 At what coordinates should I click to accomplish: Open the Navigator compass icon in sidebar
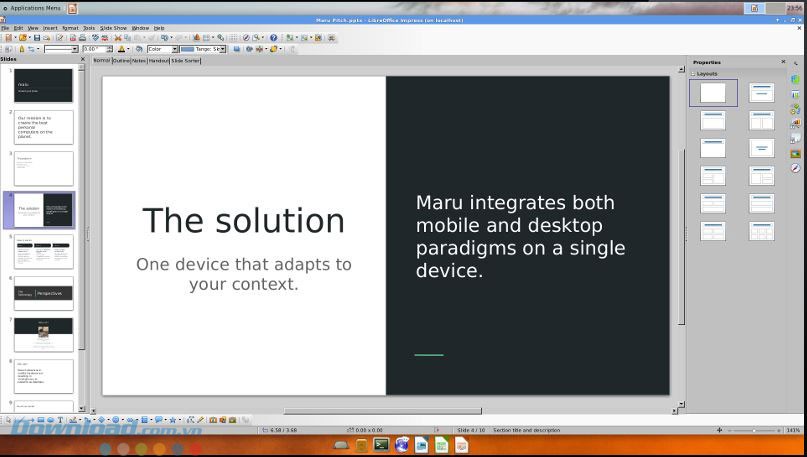pyautogui.click(x=796, y=168)
